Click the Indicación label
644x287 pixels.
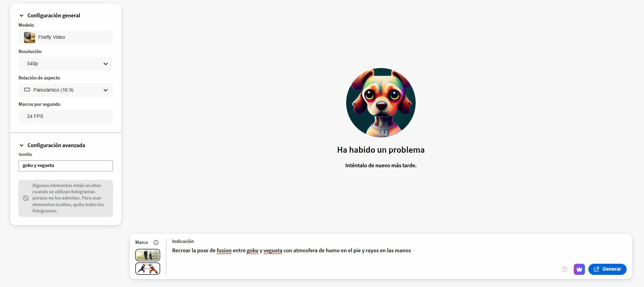coord(183,241)
